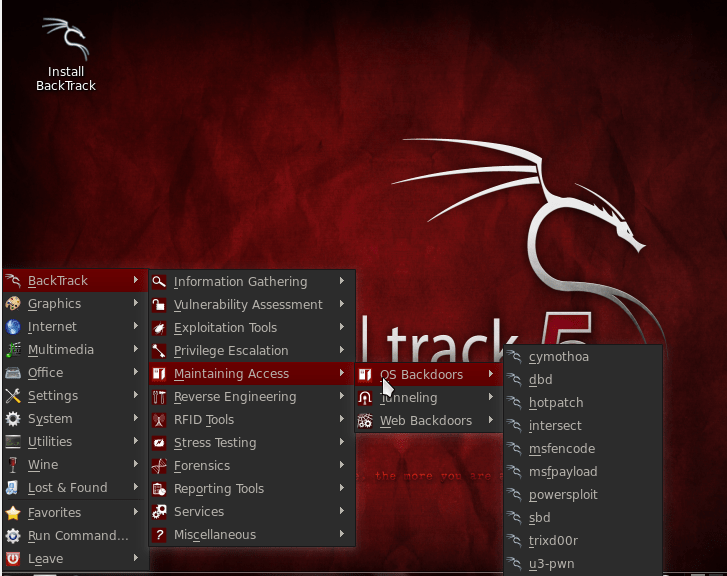Viewport: 727px width, 576px height.
Task: Click the Reporting Tools icon
Action: click(x=159, y=489)
